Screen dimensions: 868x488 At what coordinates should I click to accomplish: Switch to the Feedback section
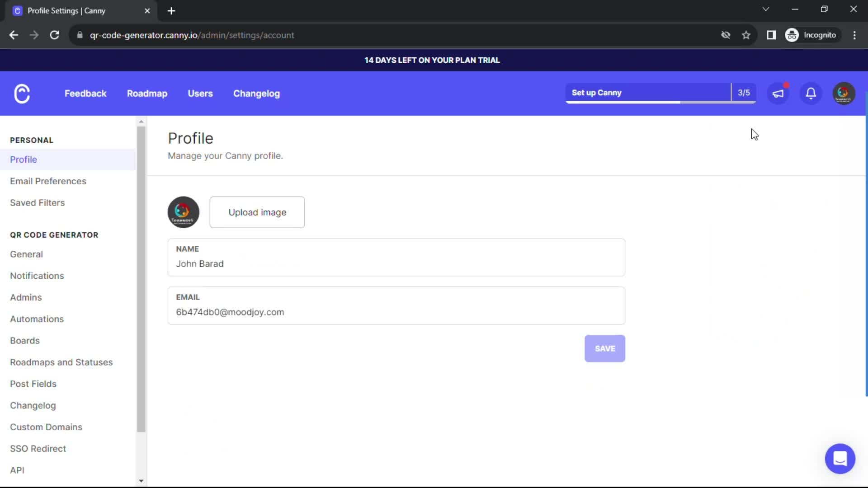click(x=85, y=94)
